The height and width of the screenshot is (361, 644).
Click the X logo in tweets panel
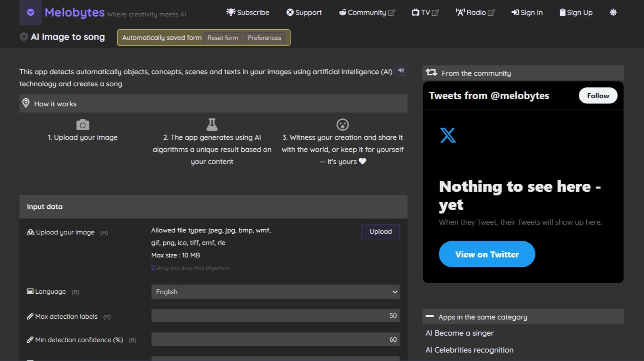pyautogui.click(x=448, y=135)
